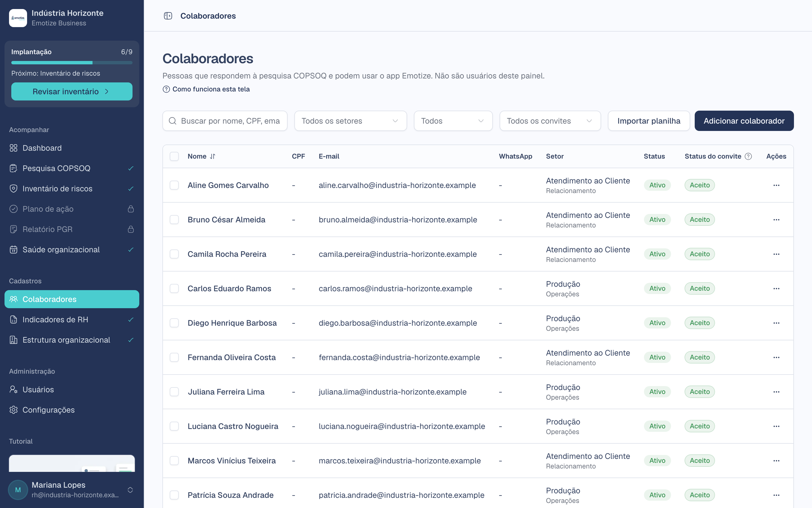Open the Todos os setores dropdown
812x508 pixels.
pos(350,121)
